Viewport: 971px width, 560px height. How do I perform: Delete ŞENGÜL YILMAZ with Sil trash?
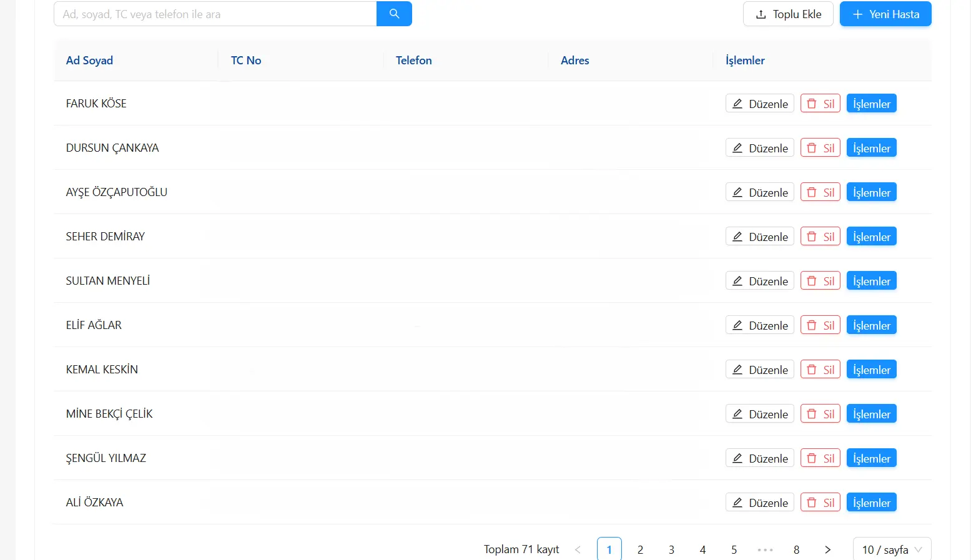click(821, 458)
